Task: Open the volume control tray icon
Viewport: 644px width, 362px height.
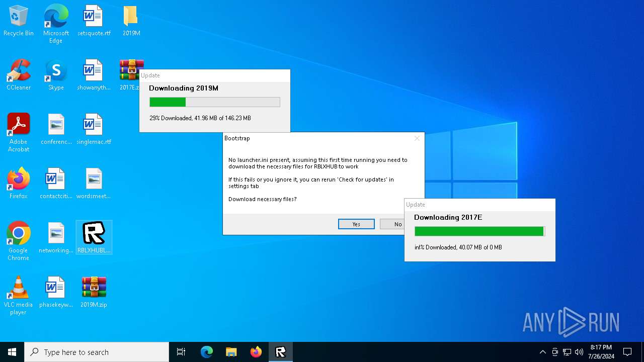Action: (579, 352)
